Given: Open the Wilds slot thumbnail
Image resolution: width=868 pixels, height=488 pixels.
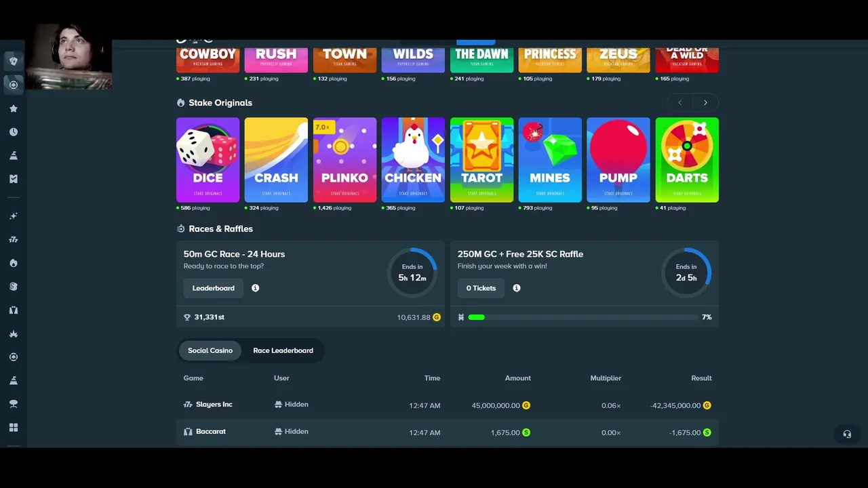Looking at the screenshot, I should point(413,60).
